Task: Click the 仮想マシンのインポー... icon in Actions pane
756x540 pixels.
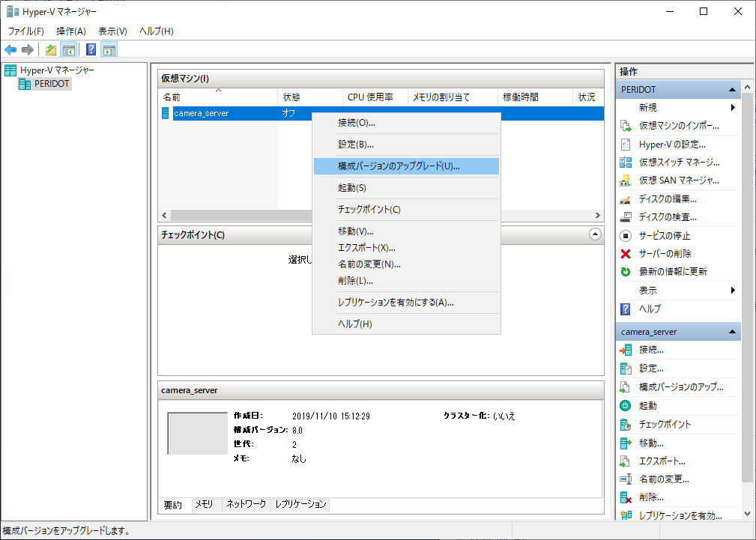Action: (626, 126)
